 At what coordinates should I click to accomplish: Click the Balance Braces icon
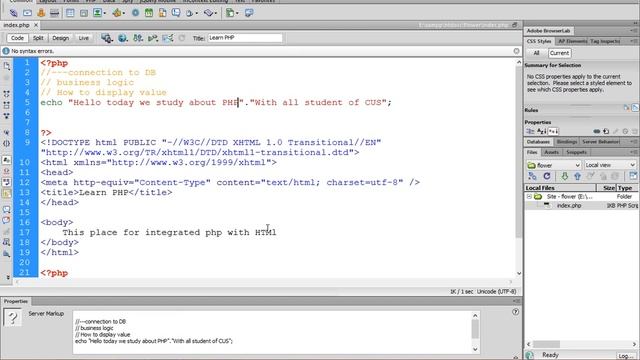[7, 143]
